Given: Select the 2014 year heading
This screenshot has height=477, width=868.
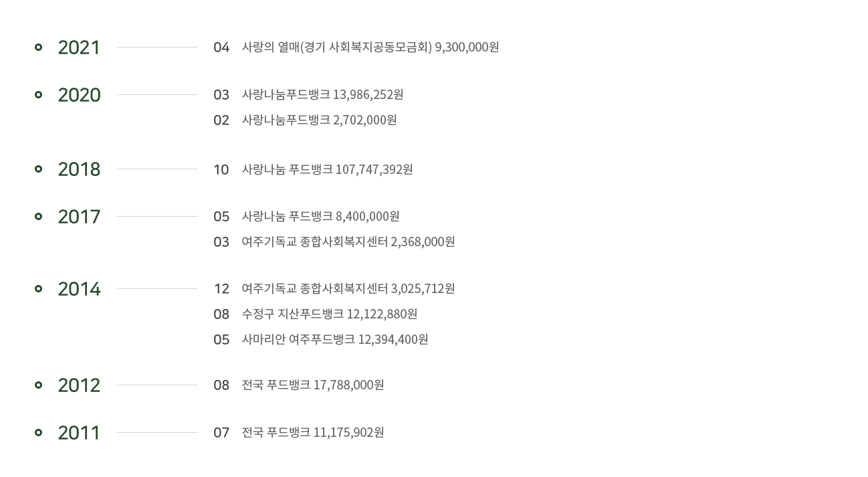Looking at the screenshot, I should click(x=79, y=289).
